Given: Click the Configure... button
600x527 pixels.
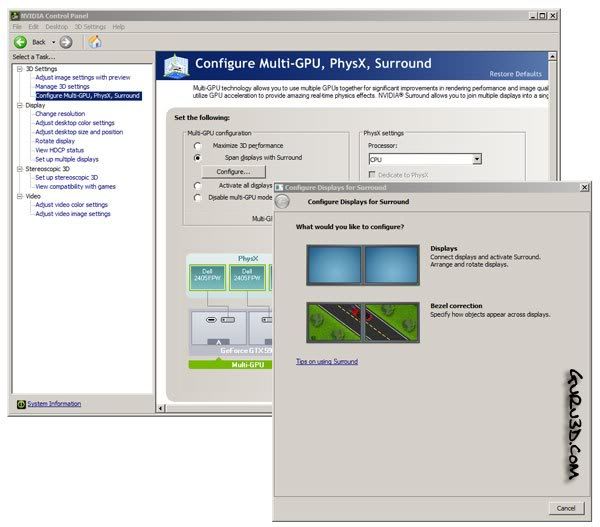Looking at the screenshot, I should coord(233,172).
